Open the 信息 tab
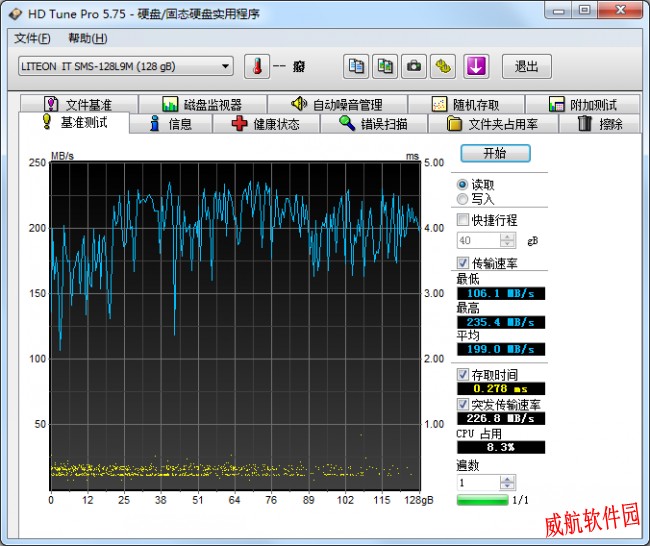 [x=171, y=124]
